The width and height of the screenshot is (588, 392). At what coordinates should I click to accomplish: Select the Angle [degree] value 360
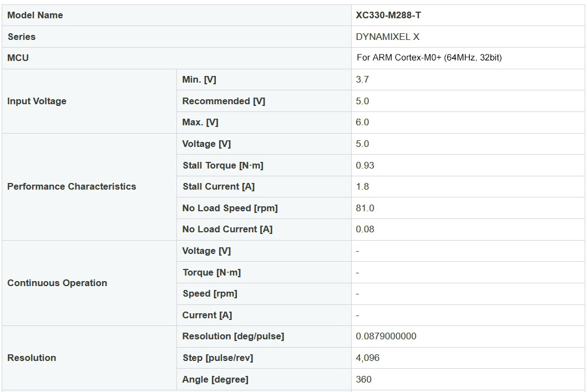click(364, 379)
